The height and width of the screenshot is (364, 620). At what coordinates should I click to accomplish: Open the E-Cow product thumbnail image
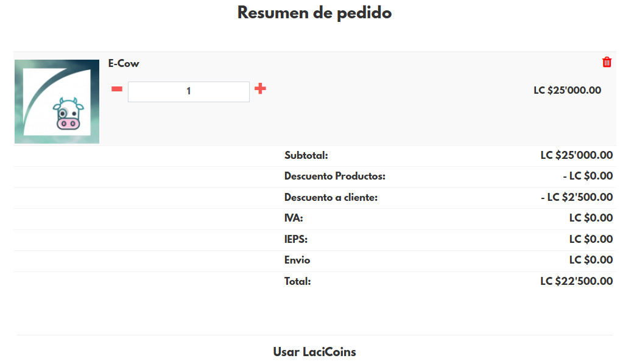coord(57,102)
